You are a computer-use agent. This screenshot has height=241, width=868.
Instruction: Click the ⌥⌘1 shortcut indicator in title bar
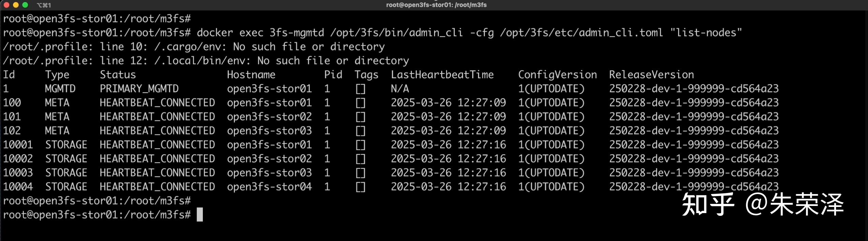[x=44, y=5]
